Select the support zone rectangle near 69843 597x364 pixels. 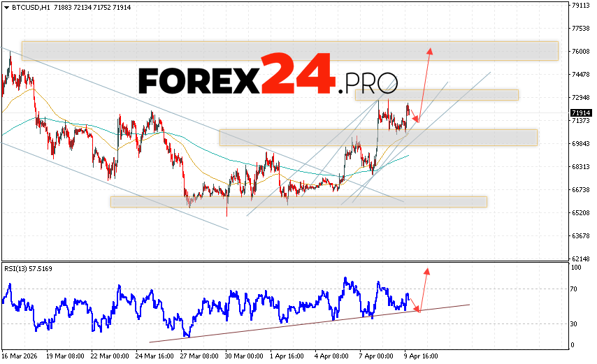point(377,137)
